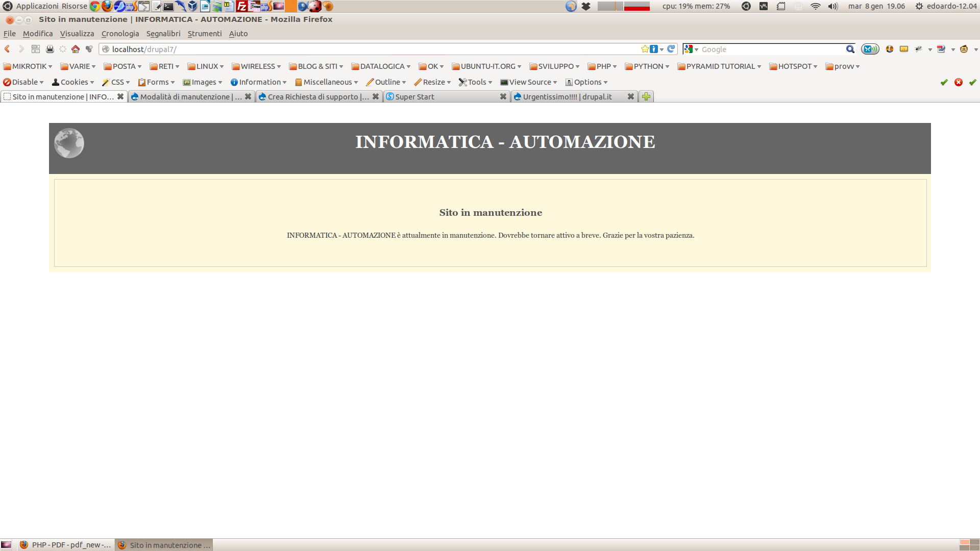Open the search engine selector dropdown
980x551 pixels.
tap(692, 49)
